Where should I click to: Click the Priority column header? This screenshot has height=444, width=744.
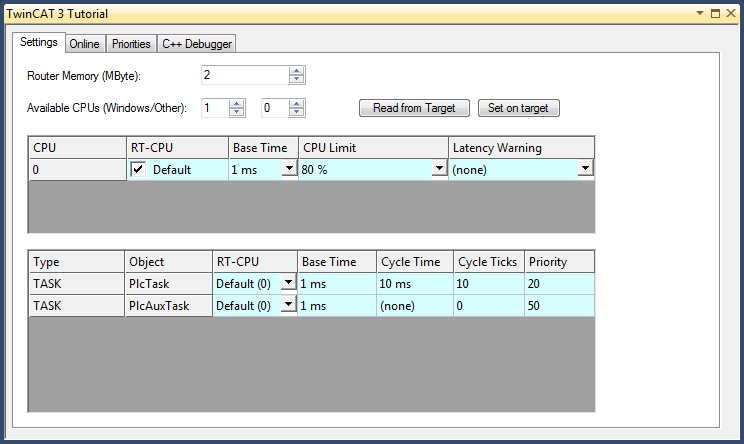point(559,262)
